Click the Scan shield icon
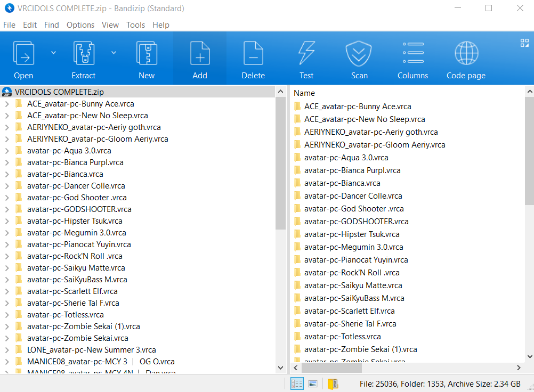The width and height of the screenshot is (534, 392). (359, 53)
